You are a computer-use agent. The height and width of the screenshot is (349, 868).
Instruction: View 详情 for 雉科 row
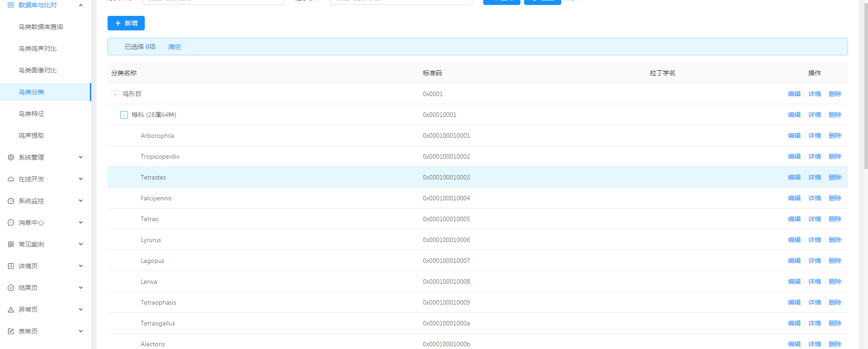click(814, 115)
